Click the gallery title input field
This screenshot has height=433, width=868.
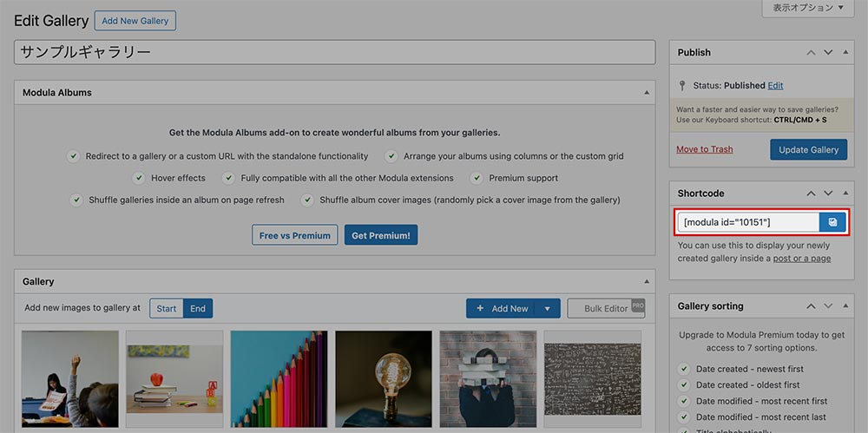pos(334,52)
